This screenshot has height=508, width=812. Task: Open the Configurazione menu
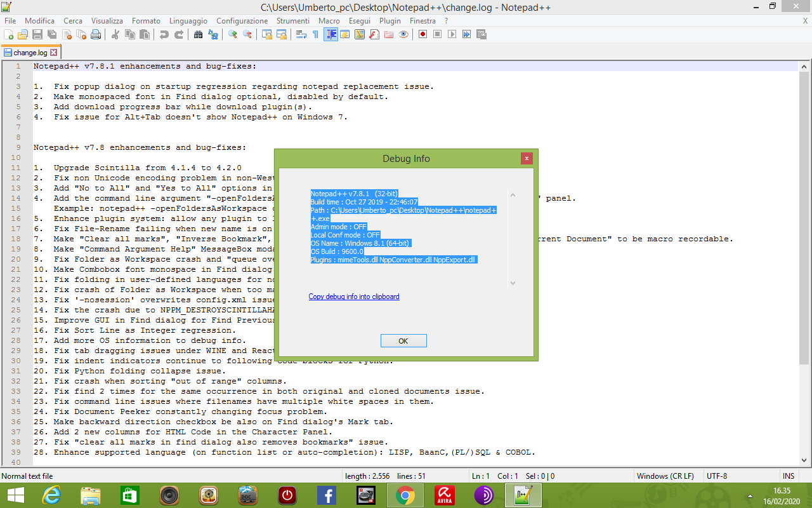tap(242, 21)
